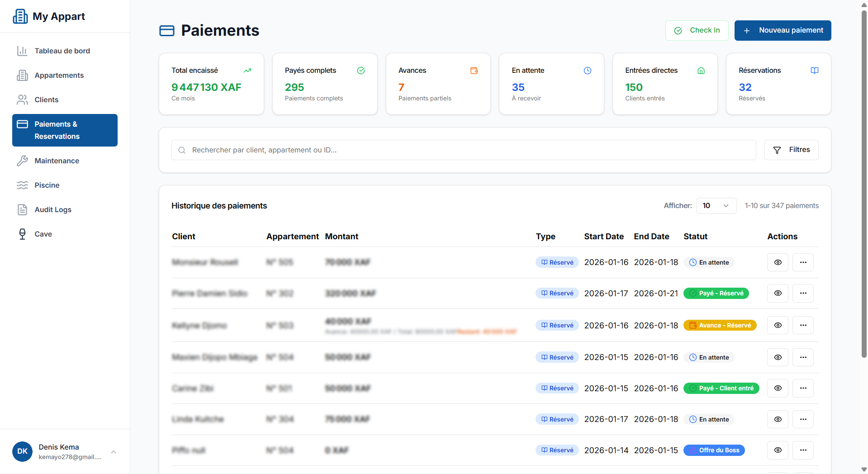Click eye icon for Payé - Réservé row
The image size is (868, 474).
(x=777, y=293)
